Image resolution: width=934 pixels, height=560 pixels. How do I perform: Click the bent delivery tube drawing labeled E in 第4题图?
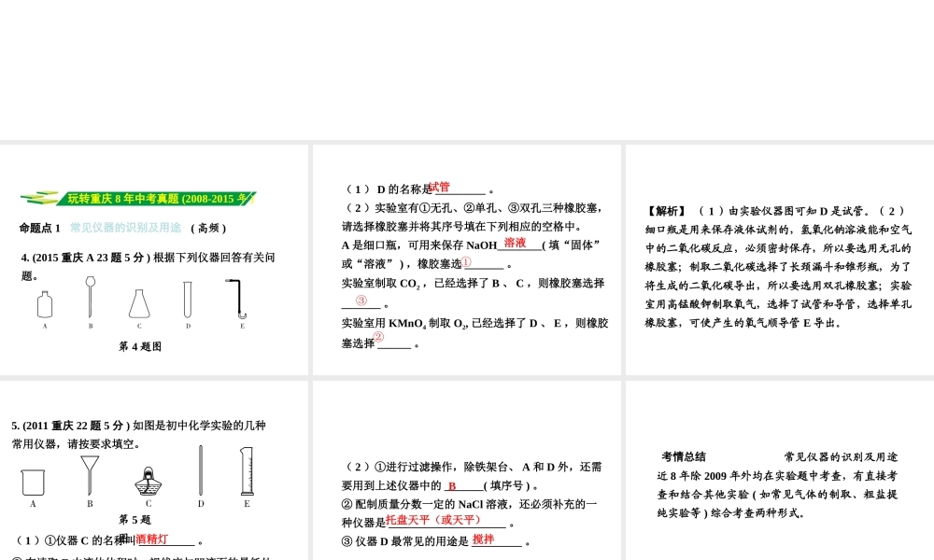236,300
